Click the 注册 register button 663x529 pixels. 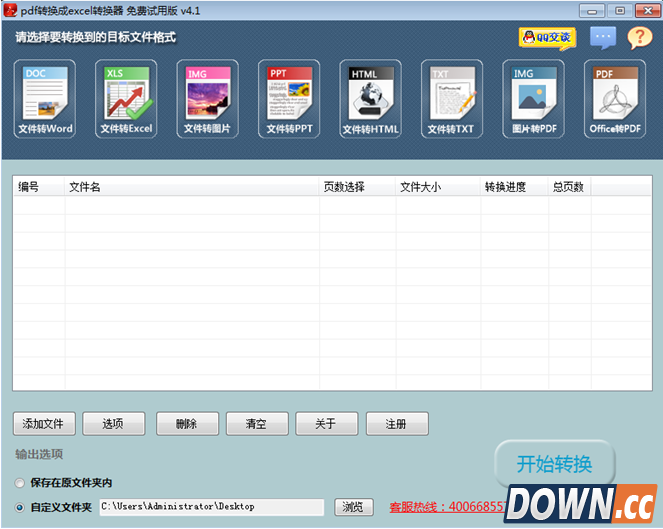397,424
